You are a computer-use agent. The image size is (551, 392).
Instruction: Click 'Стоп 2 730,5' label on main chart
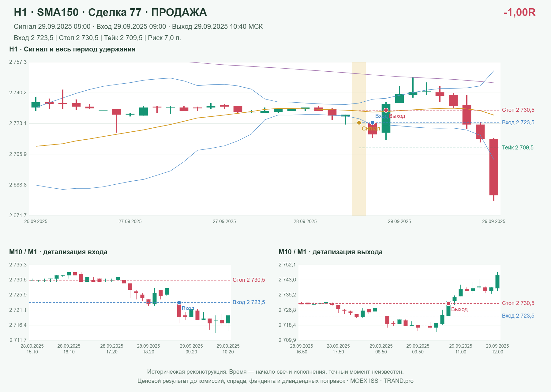click(x=518, y=110)
